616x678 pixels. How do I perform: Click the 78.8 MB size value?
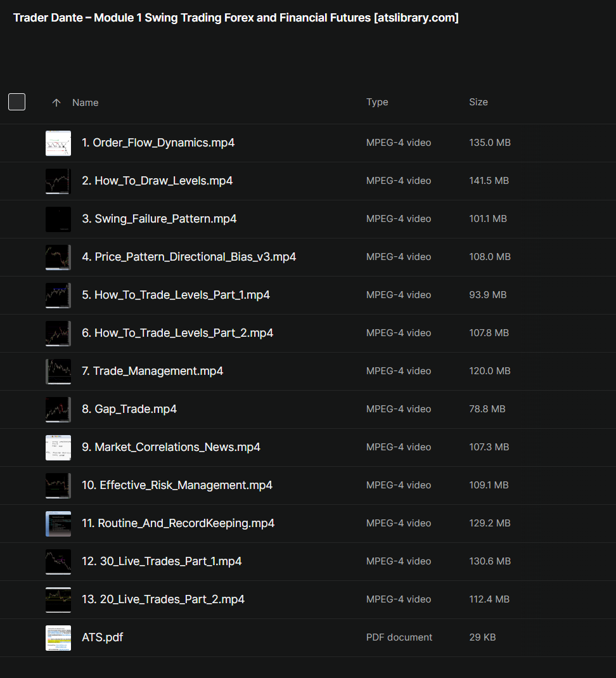pos(487,409)
